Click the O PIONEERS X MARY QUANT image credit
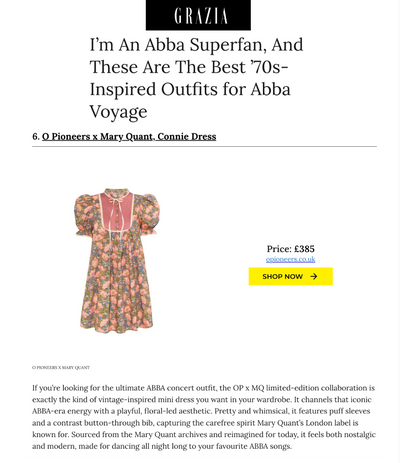The image size is (400, 463). pos(61,367)
